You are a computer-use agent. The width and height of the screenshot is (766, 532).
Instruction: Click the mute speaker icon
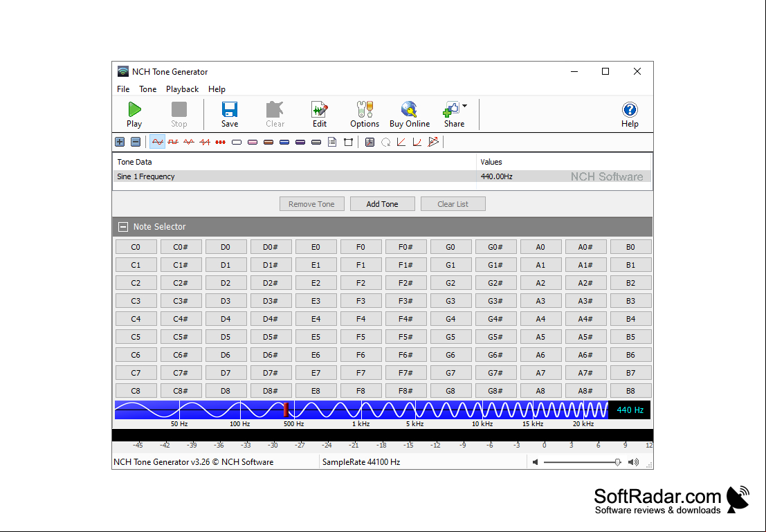point(536,462)
